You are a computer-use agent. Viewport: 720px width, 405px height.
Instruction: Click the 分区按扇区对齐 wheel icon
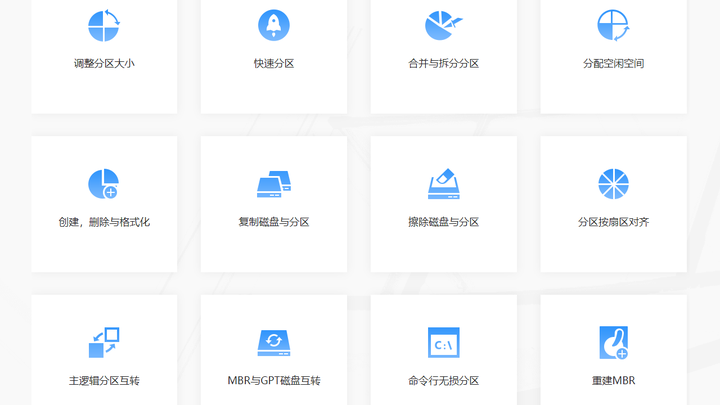[x=613, y=184]
